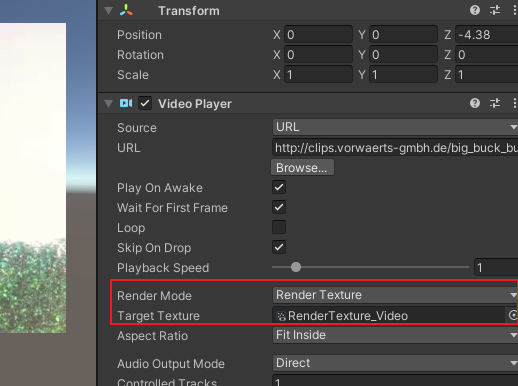Click the Controlled Tracks value field
The width and height of the screenshot is (518, 386).
tap(395, 381)
